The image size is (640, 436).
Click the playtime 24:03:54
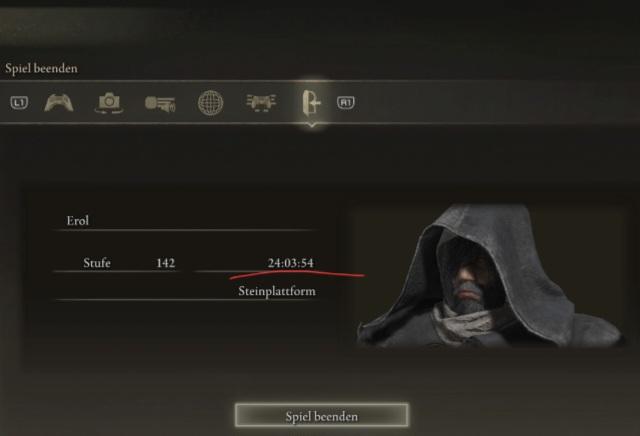291,262
